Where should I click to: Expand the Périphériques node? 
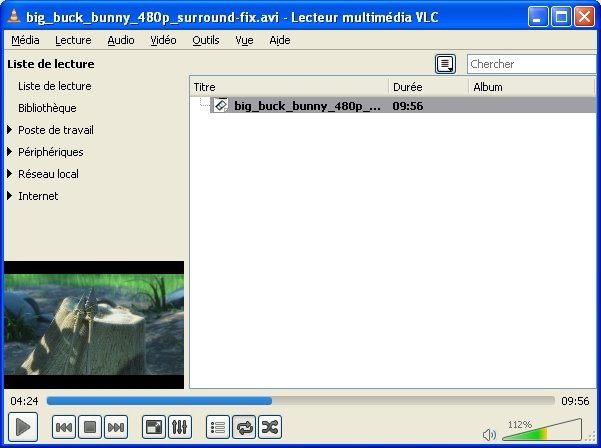coord(10,152)
